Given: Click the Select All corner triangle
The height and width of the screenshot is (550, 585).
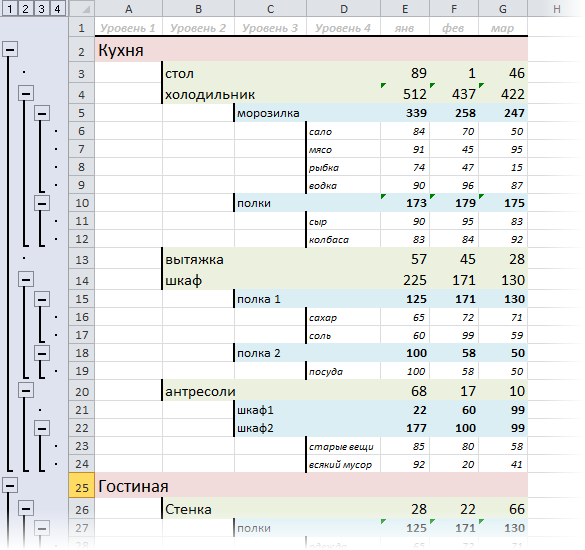Looking at the screenshot, I should (82, 8).
